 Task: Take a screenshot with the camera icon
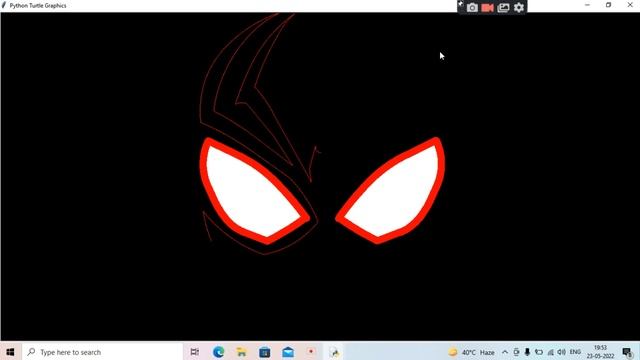tap(472, 7)
